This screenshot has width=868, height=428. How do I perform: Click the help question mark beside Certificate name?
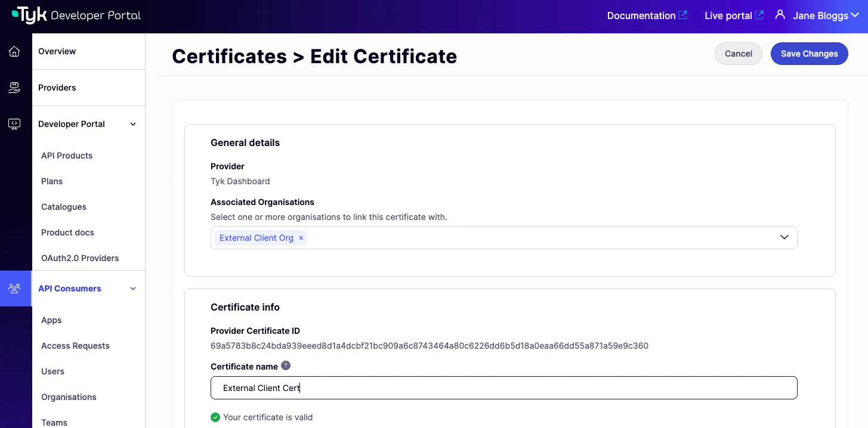coord(286,365)
